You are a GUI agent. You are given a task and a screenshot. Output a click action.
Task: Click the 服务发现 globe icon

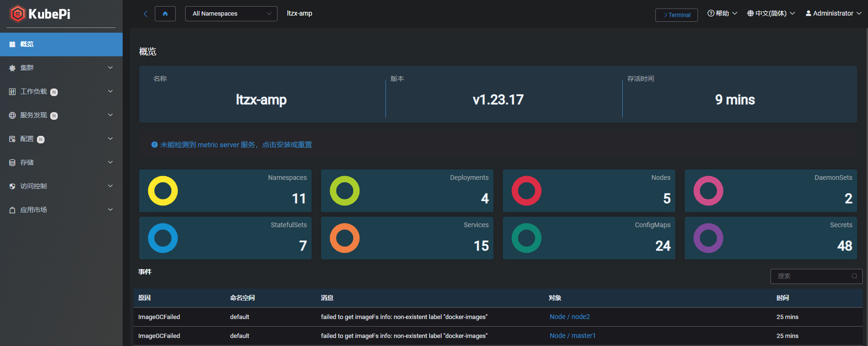click(12, 115)
